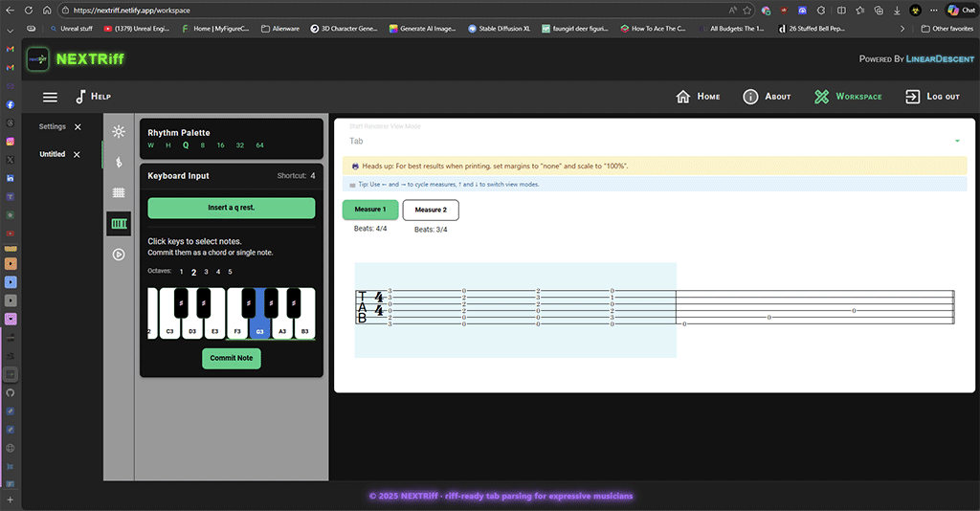Open the fretboard grid tool icon
Viewport: 980px width, 511px height.
119,192
